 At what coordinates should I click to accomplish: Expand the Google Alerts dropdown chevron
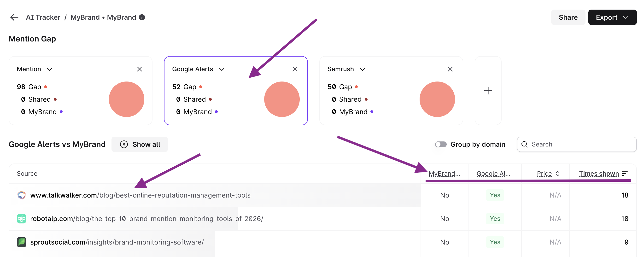pyautogui.click(x=222, y=69)
